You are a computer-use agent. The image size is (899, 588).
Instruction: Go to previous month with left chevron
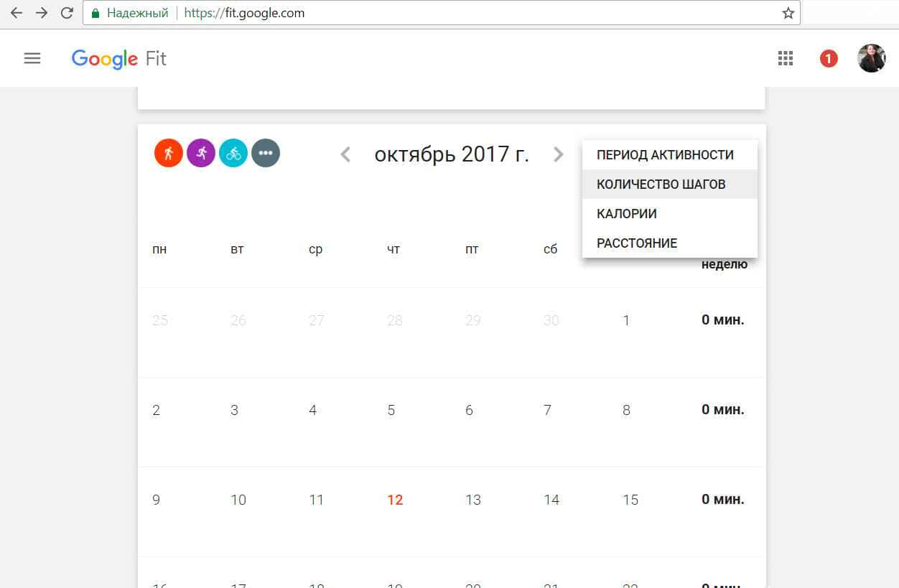pos(345,154)
